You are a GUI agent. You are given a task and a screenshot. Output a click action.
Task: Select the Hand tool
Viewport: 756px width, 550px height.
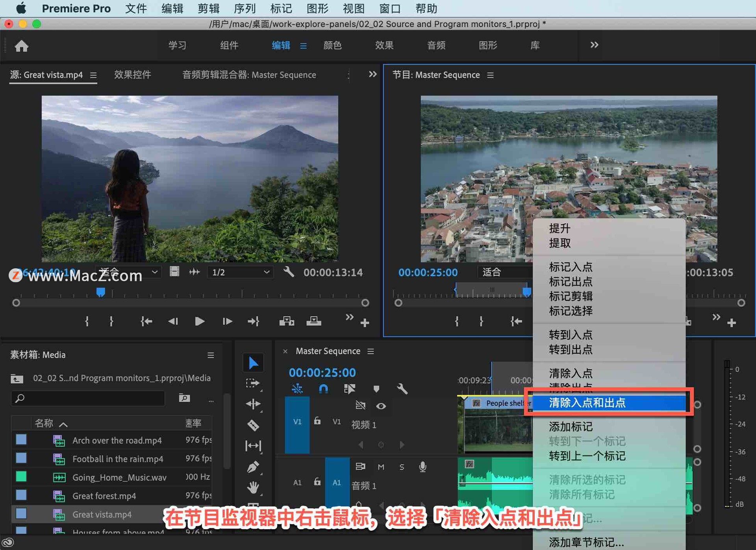pos(253,488)
